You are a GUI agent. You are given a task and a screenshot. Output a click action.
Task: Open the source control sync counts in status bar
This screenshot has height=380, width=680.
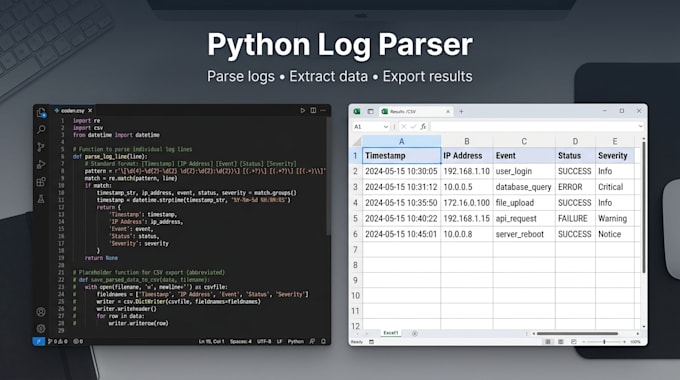(x=57, y=341)
